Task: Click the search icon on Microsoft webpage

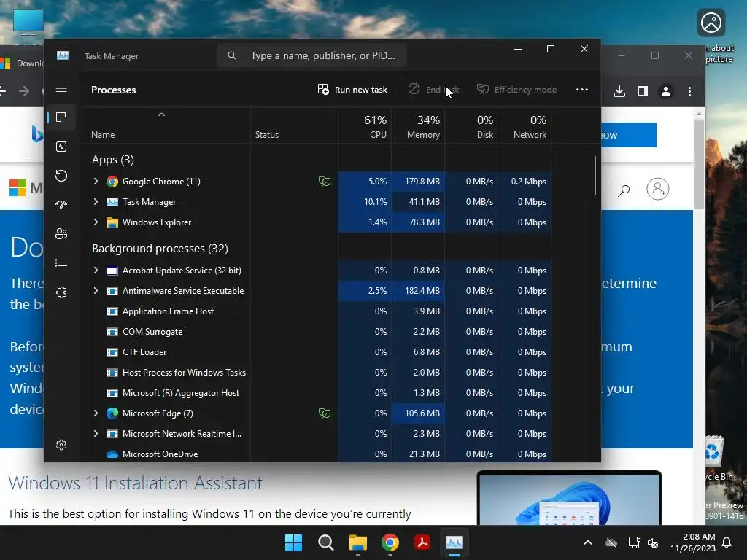Action: click(x=624, y=190)
